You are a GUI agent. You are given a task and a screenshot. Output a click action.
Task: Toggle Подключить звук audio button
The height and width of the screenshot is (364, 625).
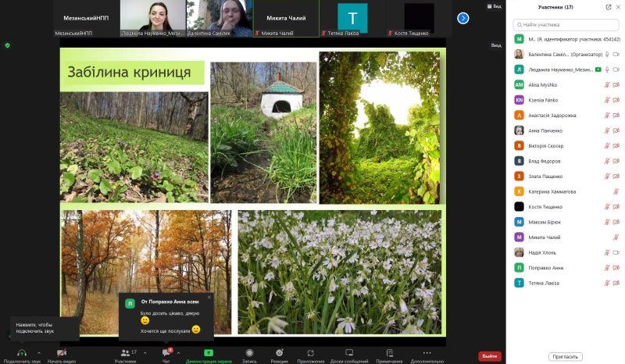pyautogui.click(x=21, y=354)
